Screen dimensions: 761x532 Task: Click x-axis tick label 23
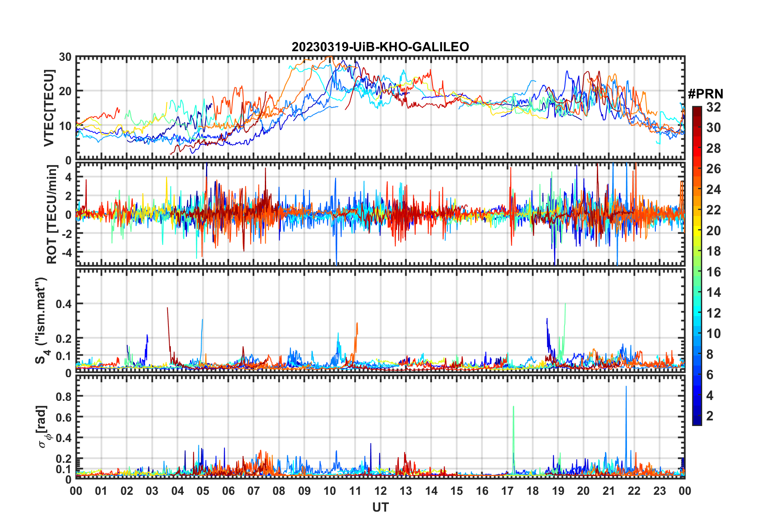[659, 491]
